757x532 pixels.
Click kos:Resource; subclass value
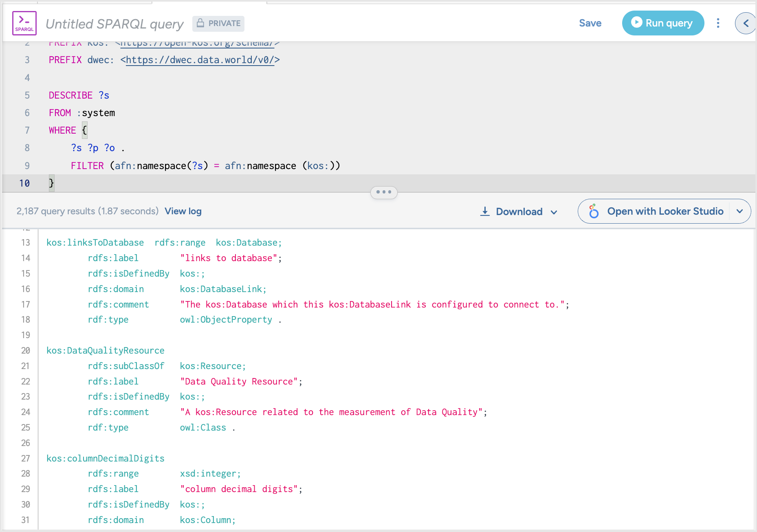click(213, 366)
